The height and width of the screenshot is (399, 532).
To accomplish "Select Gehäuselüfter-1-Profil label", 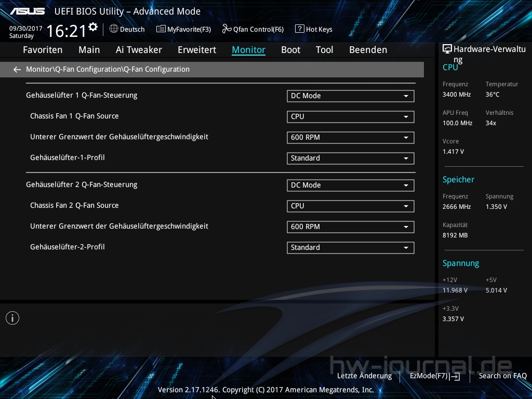I will [68, 157].
